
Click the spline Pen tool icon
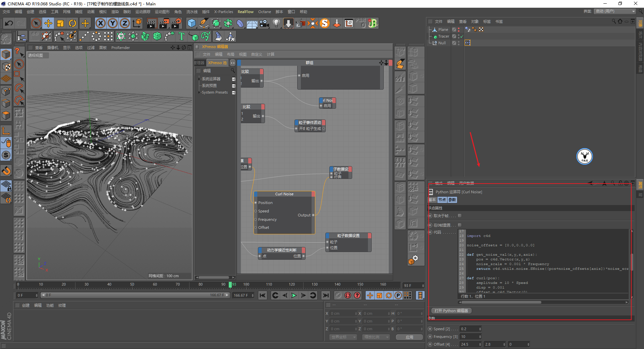point(204,23)
